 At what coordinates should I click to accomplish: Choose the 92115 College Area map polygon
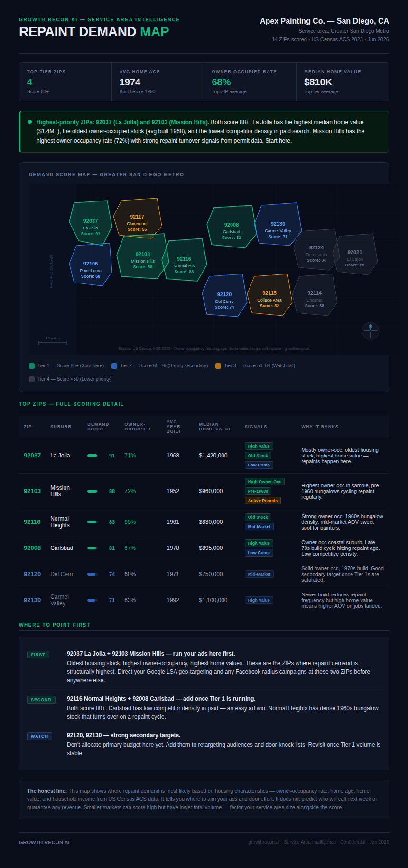[269, 295]
